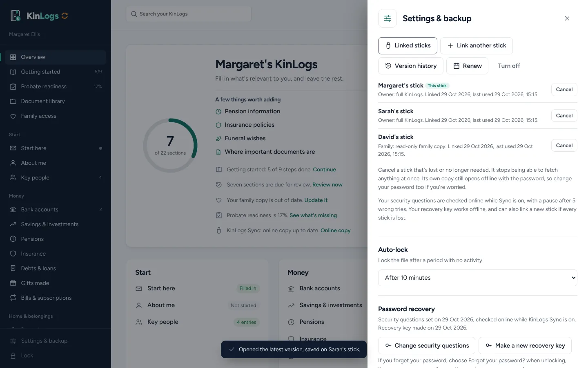The width and height of the screenshot is (588, 368).
Task: Open the Auto-lock duration dropdown
Action: pos(478,278)
